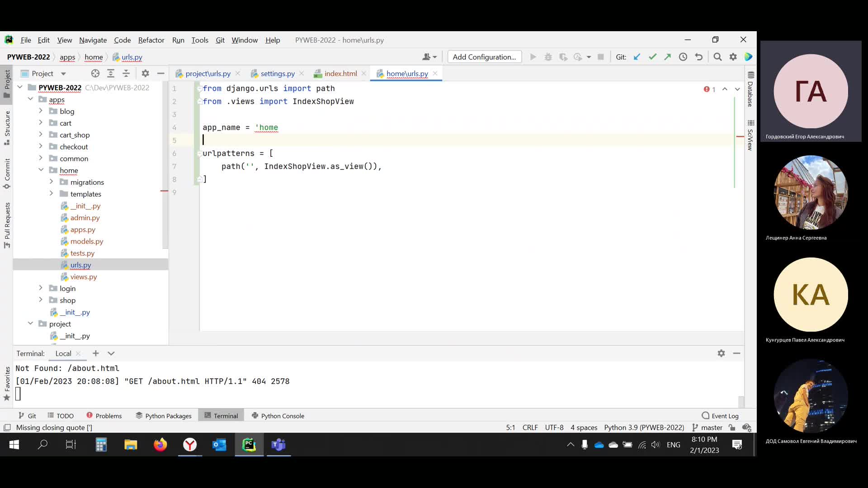
Task: Open Search Everywhere magnifier icon
Action: click(717, 57)
